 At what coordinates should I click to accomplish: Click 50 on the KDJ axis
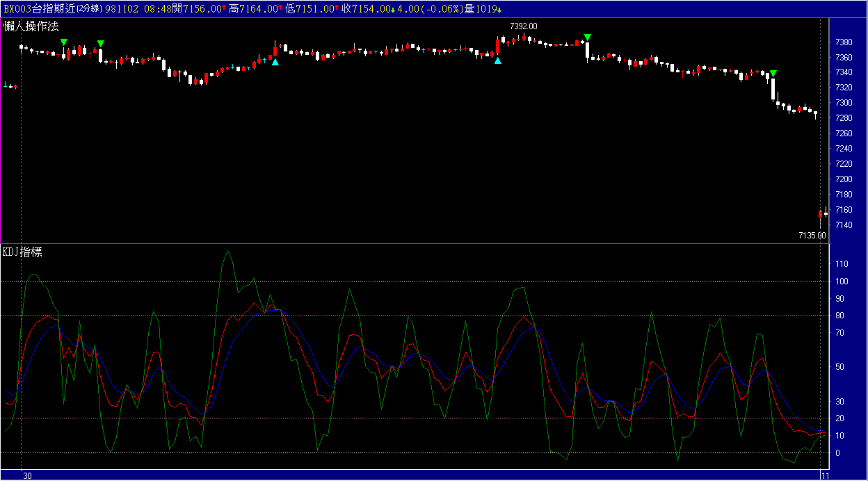[839, 367]
